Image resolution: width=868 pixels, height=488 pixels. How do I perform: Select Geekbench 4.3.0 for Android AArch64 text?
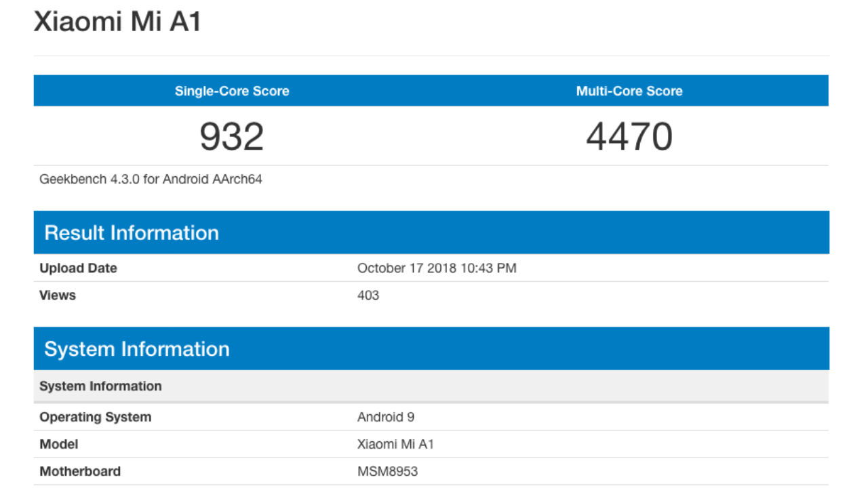click(151, 180)
